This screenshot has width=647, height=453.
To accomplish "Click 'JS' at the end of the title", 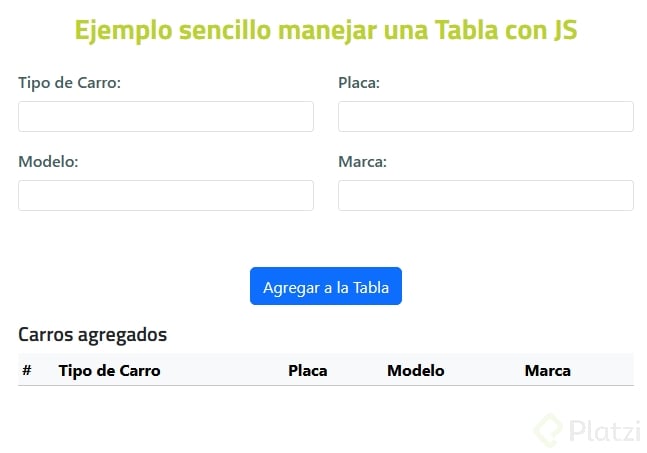I will (x=564, y=30).
